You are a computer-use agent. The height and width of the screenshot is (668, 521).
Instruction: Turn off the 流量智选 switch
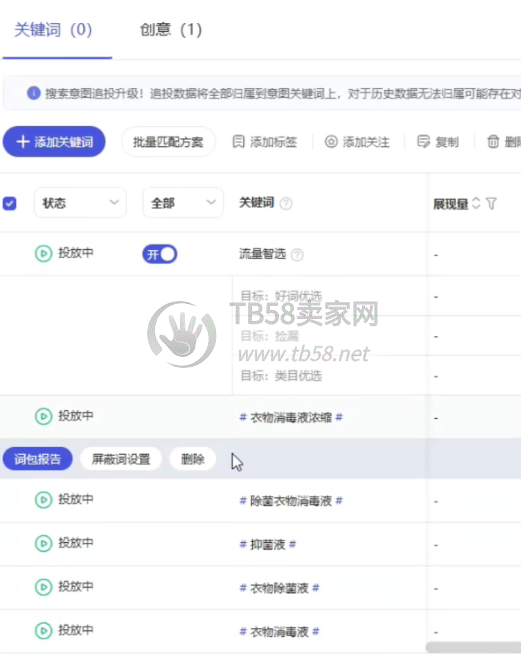click(x=160, y=254)
